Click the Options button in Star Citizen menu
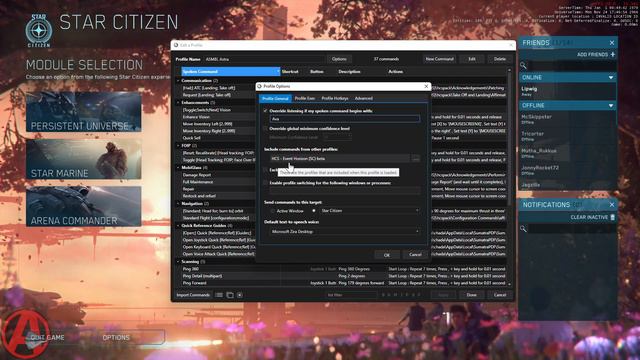This screenshot has width=640, height=360. [x=116, y=338]
